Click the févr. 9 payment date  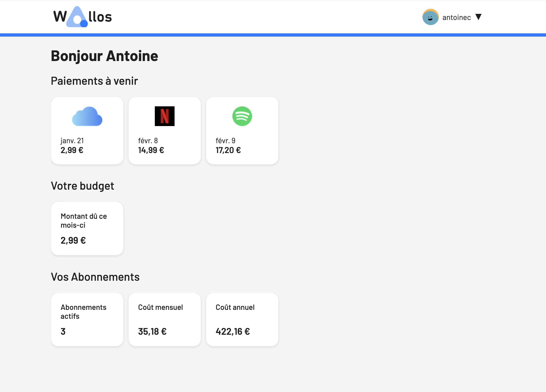click(x=225, y=141)
